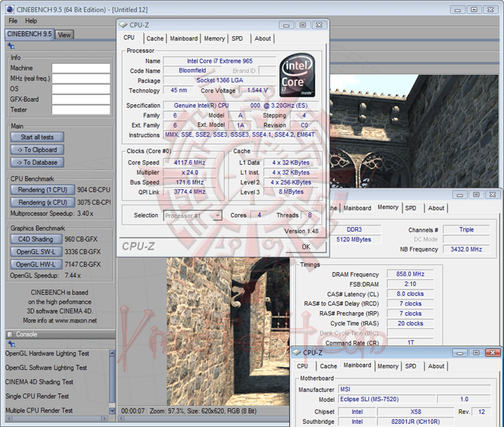This screenshot has height=427, width=504.
Task: Run the OpenGL HW-L test
Action: (x=36, y=264)
